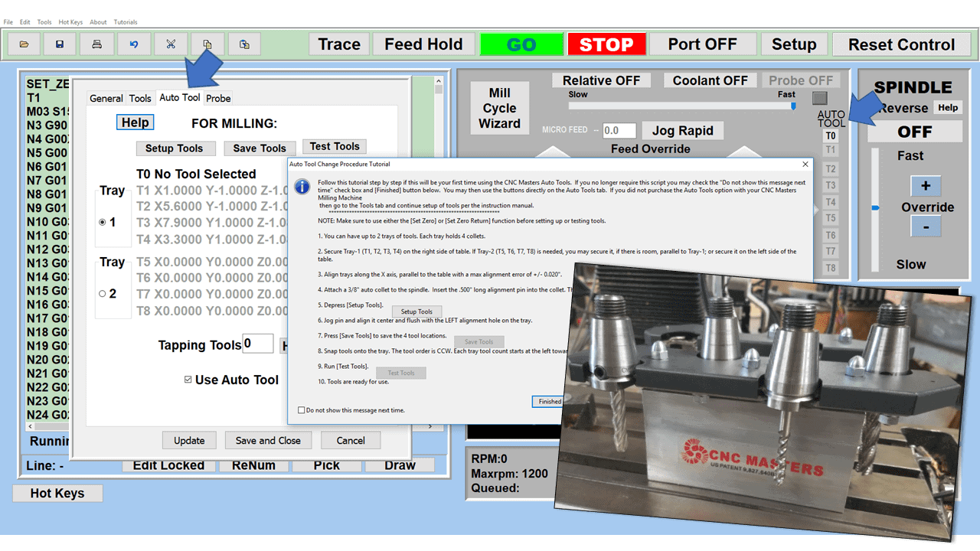Switch to the General tab

(106, 98)
